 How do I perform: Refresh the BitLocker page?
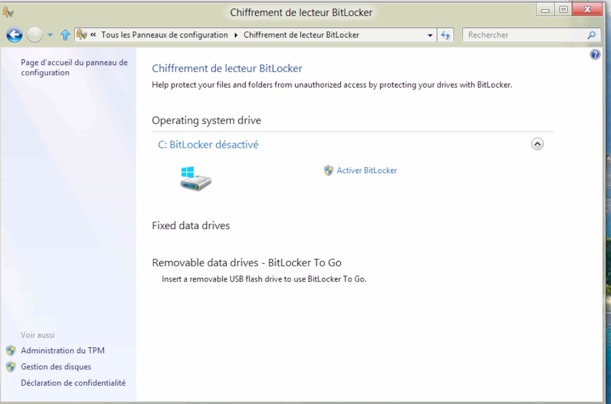[445, 35]
